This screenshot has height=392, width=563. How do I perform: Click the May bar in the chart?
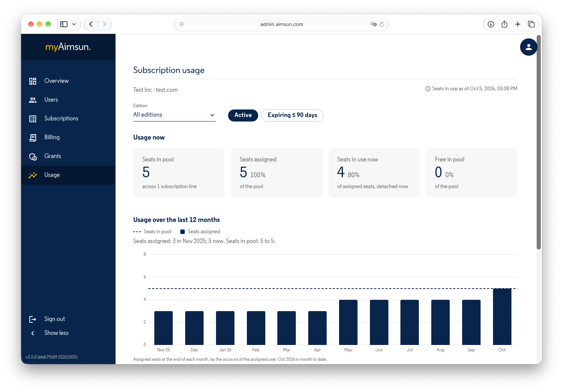(348, 322)
